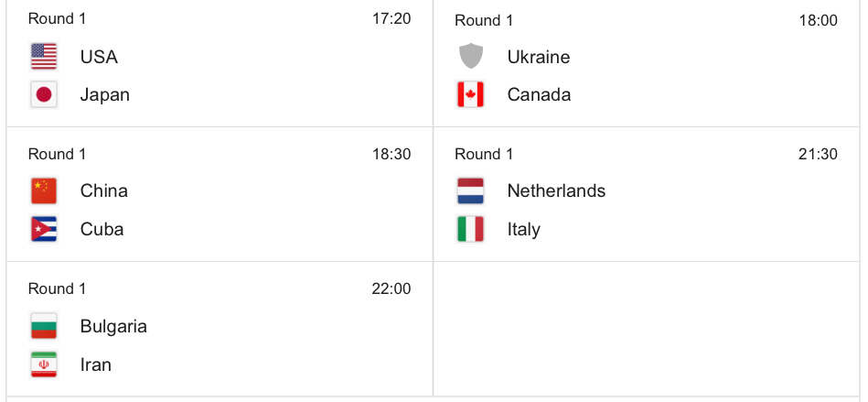Open the Netherlands team link

pyautogui.click(x=556, y=190)
